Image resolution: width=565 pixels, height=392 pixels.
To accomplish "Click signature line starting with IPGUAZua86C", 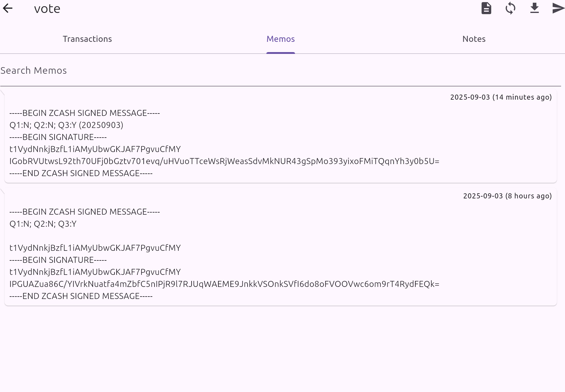I will pos(224,284).
